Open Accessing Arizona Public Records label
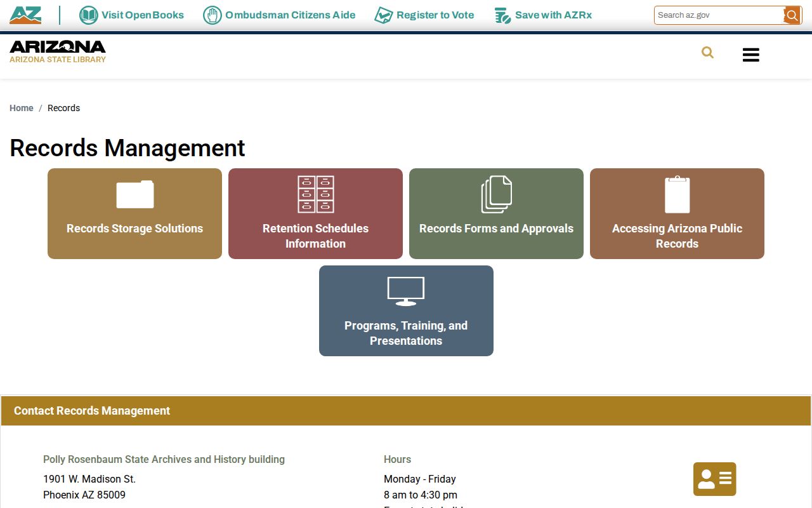 pos(677,236)
